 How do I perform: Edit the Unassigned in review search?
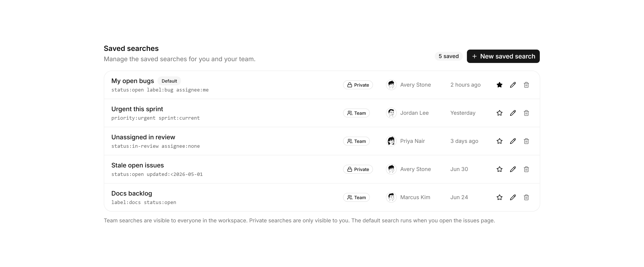(513, 141)
